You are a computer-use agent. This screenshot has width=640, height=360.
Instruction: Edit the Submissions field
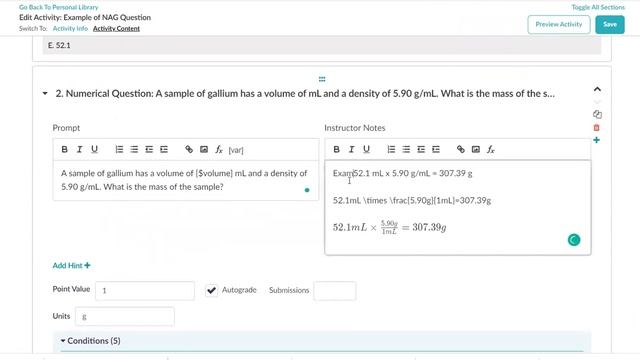coord(335,291)
